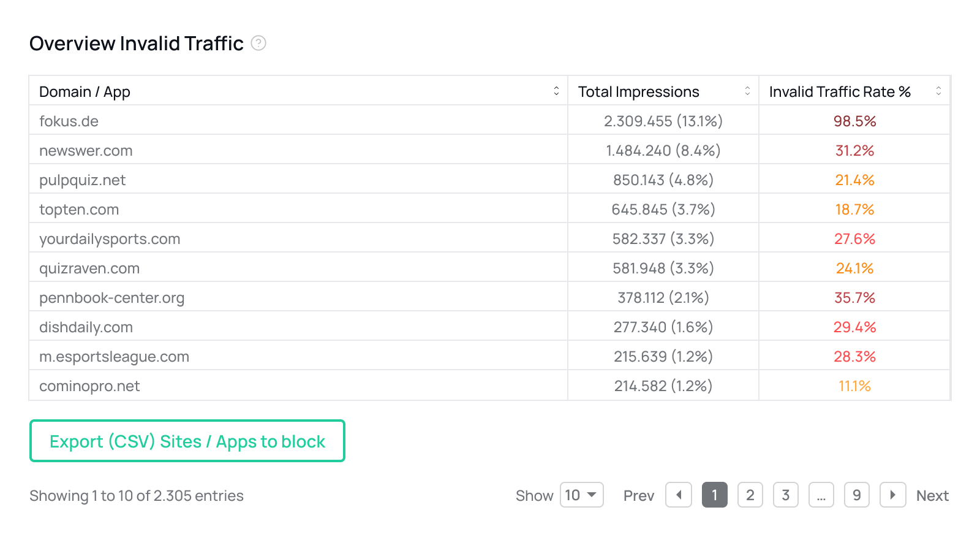This screenshot has width=980, height=537.
Task: Click the Next text link
Action: 932,496
